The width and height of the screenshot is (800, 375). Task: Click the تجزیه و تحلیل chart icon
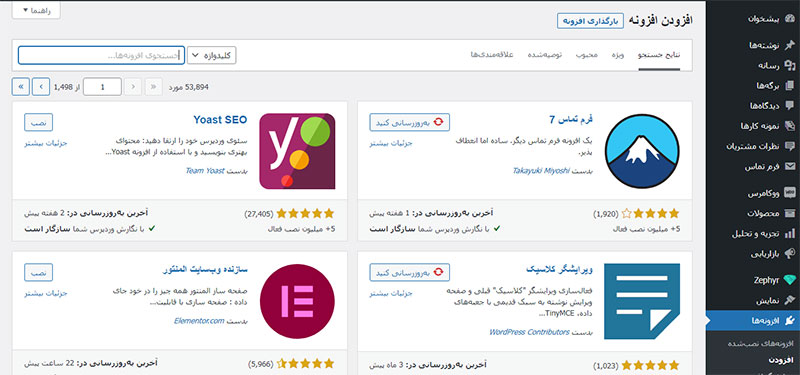point(790,234)
